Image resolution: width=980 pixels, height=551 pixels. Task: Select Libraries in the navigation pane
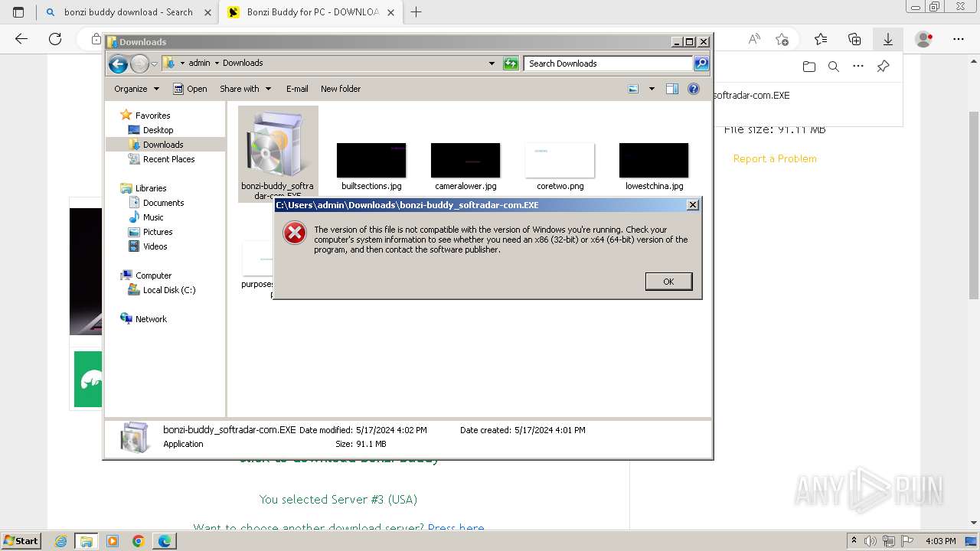point(151,188)
